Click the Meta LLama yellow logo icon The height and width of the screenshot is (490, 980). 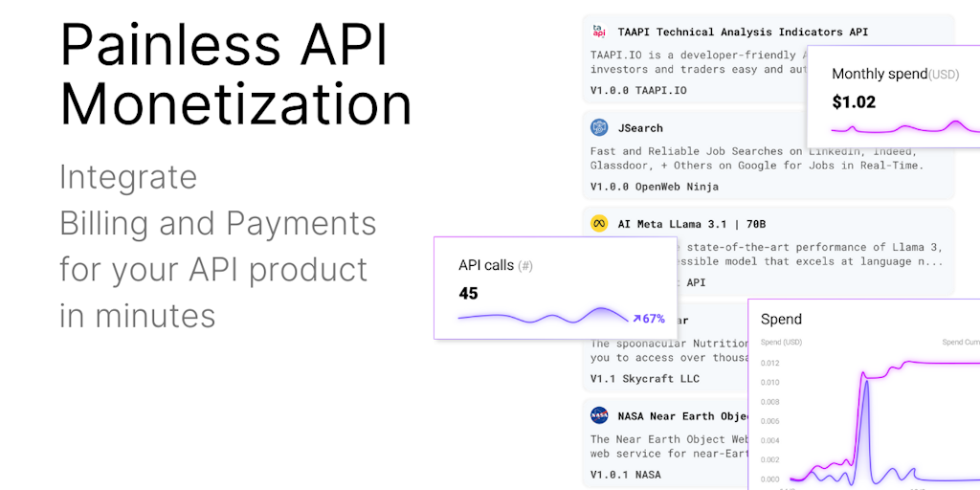coord(599,224)
